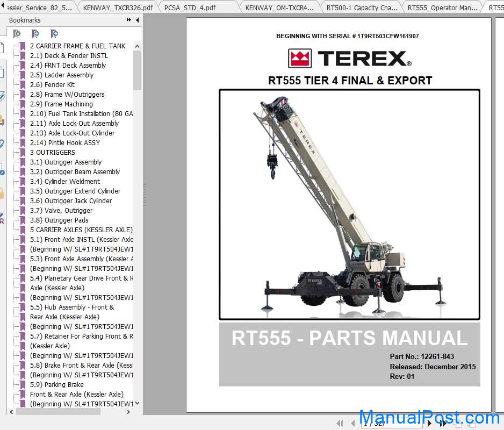Click 'Part No.: 12261-843' on cover page
Image resolution: width=504 pixels, height=430 pixels.
point(422,356)
